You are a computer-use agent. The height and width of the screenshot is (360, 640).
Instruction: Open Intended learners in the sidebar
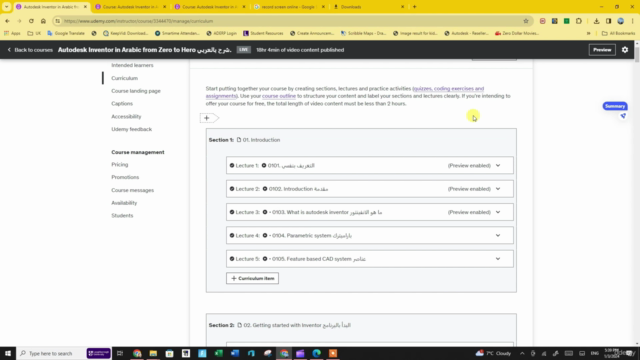click(x=132, y=65)
